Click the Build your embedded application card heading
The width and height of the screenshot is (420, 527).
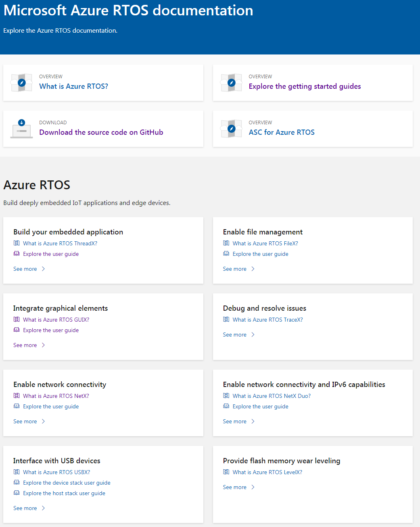tap(68, 232)
